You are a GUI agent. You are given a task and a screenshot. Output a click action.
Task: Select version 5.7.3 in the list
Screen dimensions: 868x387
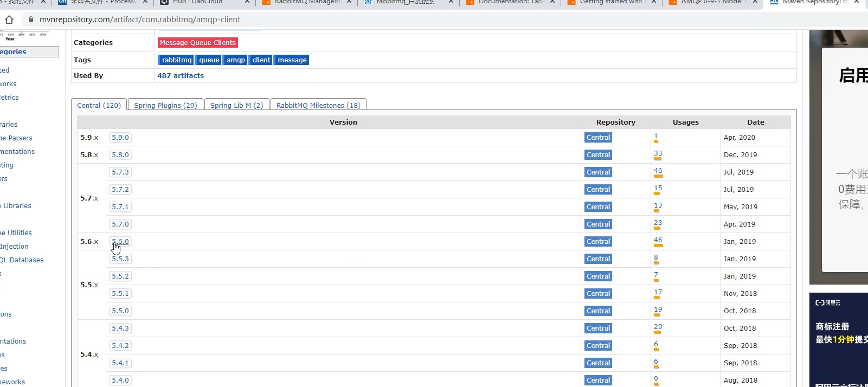(120, 172)
